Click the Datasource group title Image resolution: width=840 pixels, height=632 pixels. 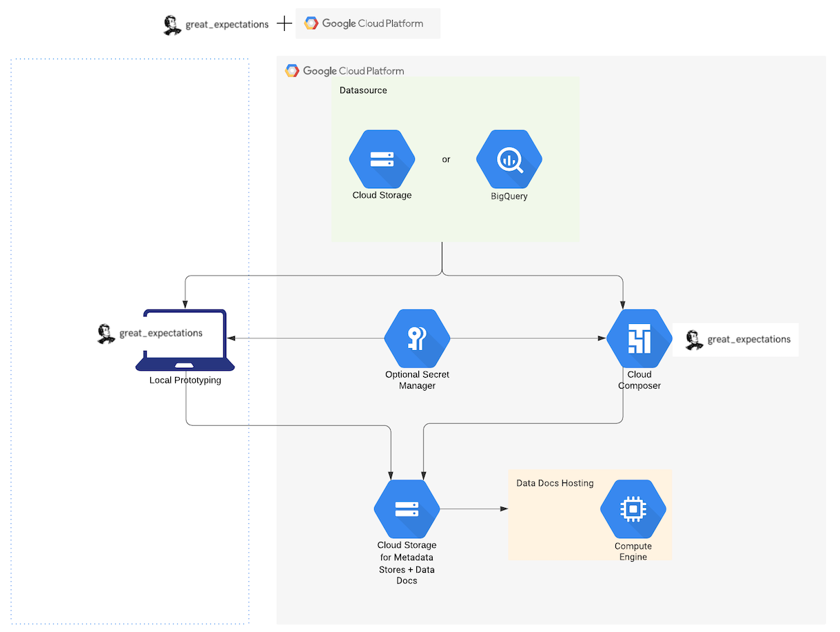[363, 90]
